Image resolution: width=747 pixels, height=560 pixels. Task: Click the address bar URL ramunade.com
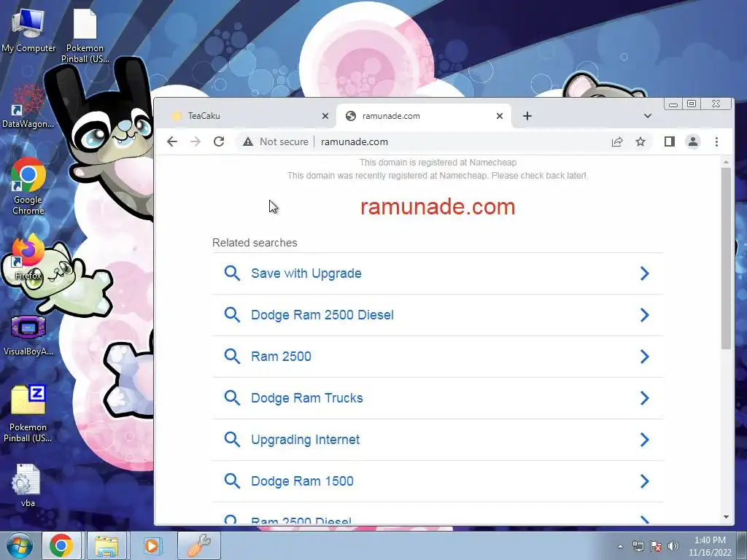point(355,142)
